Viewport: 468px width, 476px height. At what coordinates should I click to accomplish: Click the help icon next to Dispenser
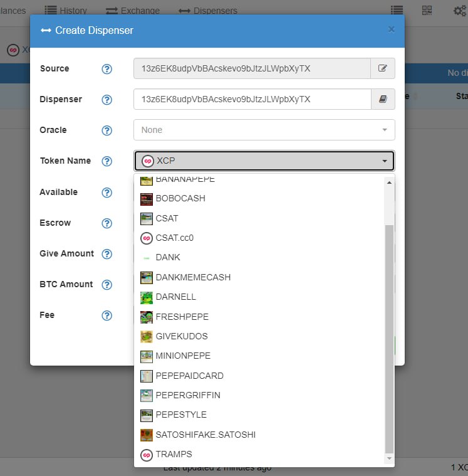coord(107,100)
